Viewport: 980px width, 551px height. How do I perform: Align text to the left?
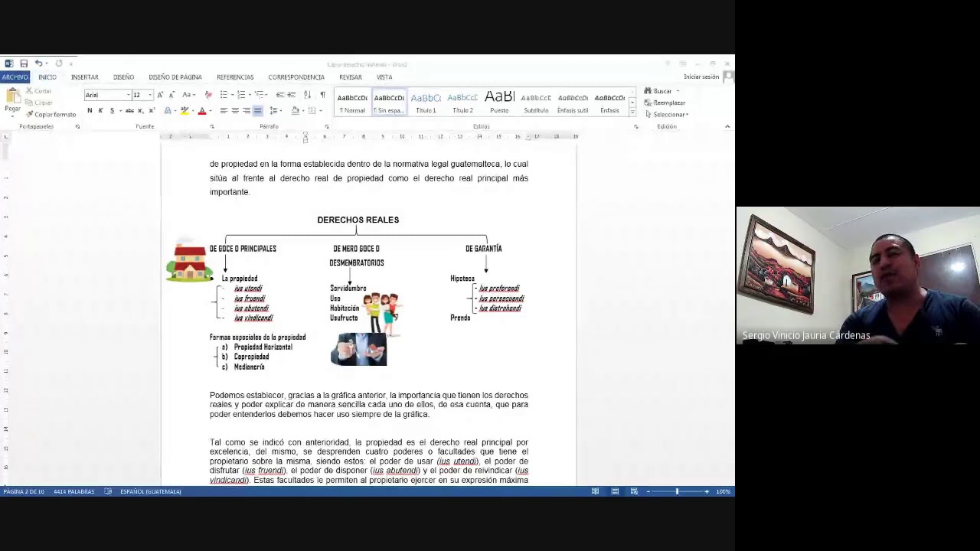224,111
